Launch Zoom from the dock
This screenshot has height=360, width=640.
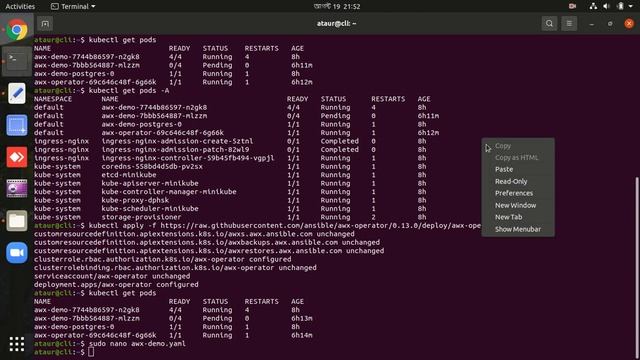[x=17, y=253]
